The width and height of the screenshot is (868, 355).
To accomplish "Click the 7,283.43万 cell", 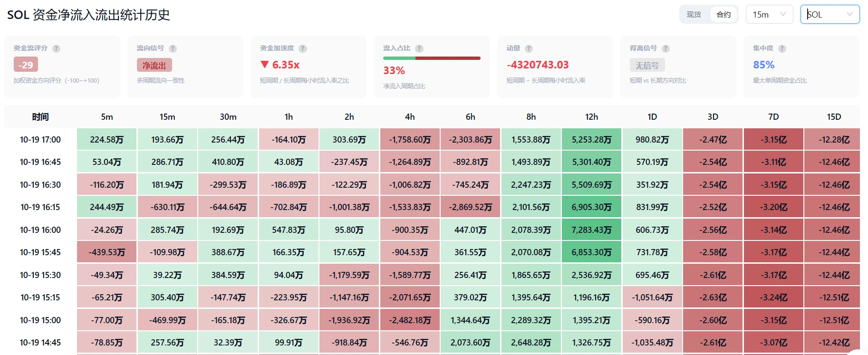I will [x=591, y=230].
